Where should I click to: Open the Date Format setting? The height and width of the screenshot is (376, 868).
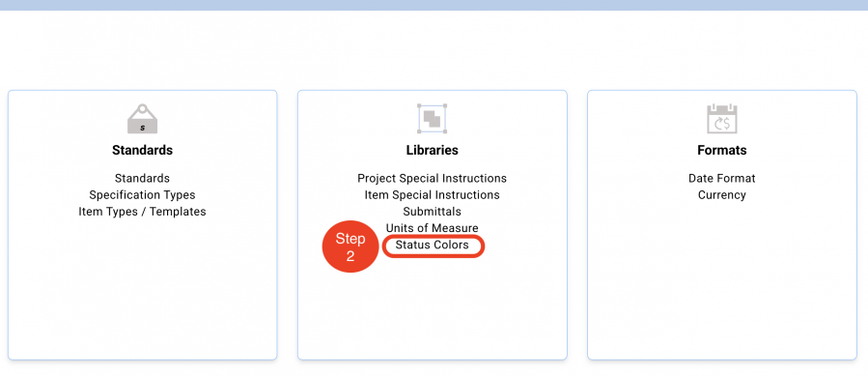tap(722, 179)
